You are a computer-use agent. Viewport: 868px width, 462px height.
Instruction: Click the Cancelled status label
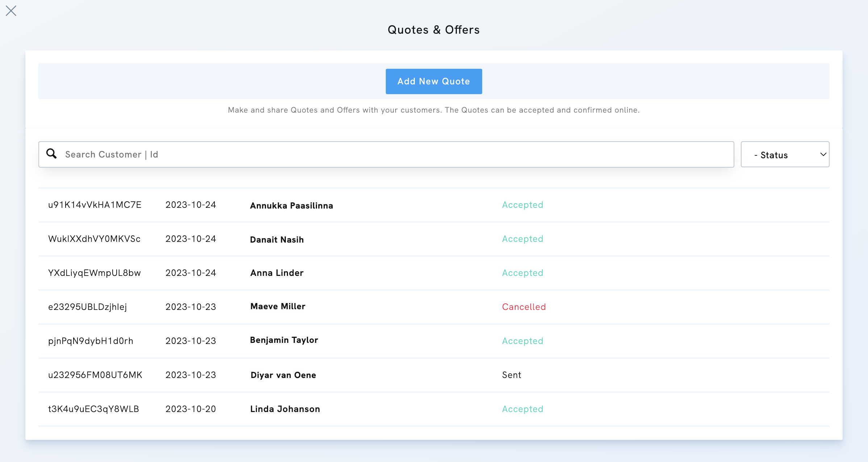click(523, 307)
